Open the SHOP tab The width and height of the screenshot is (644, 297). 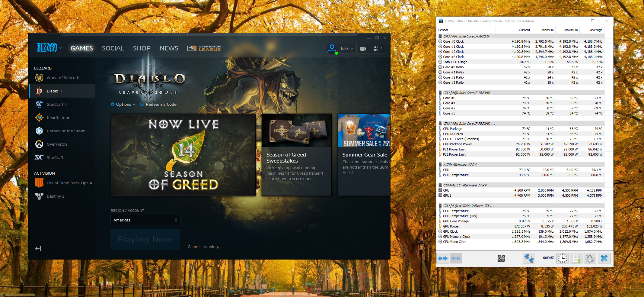[x=142, y=48]
